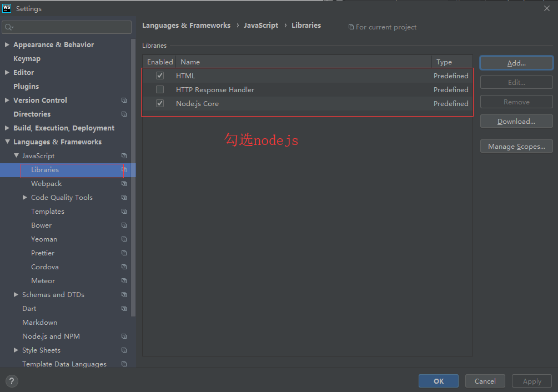Expand the Style Sheets node
Screen dimensions: 558x392
(x=16, y=350)
